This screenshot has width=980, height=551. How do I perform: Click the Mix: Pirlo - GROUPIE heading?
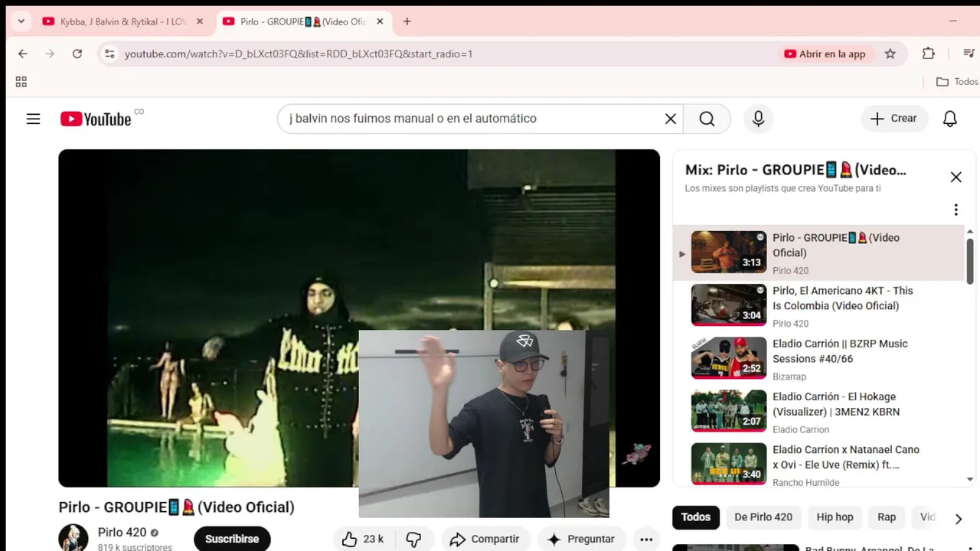(795, 170)
